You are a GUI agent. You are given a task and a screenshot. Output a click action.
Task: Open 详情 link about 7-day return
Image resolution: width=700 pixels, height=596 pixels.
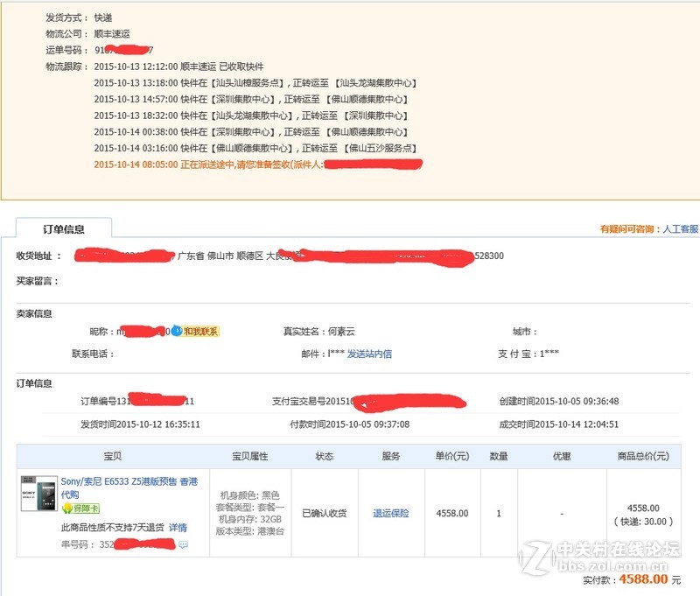[x=178, y=528]
